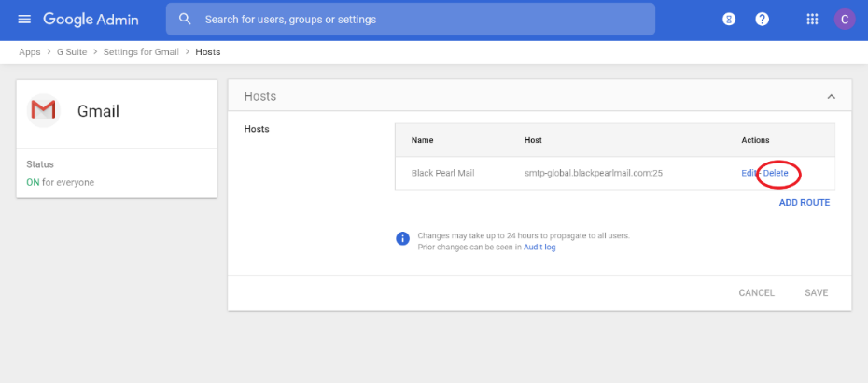Open the support assistant hourglass icon
This screenshot has height=383, width=868.
pos(729,20)
